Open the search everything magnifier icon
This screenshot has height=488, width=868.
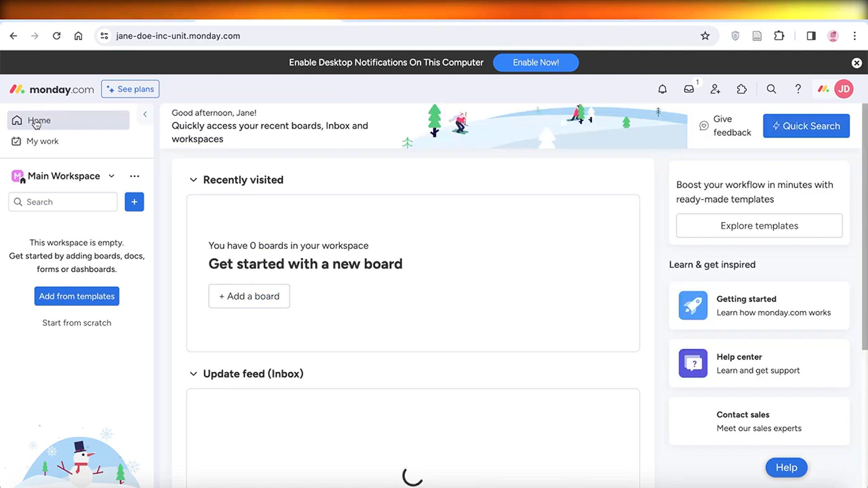point(771,89)
